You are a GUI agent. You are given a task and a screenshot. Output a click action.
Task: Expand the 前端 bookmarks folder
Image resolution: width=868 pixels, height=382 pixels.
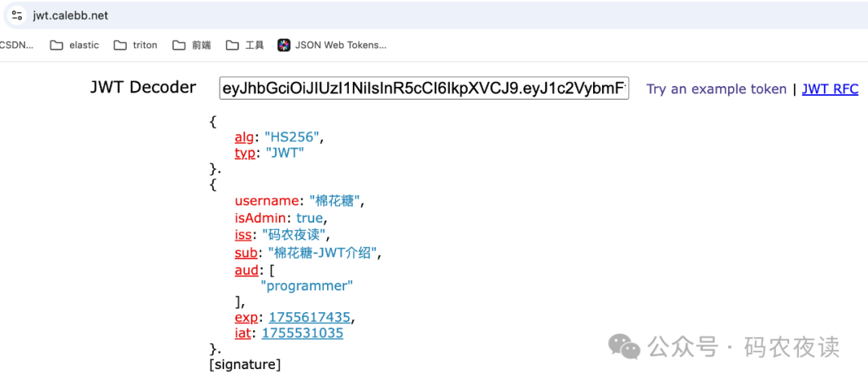[192, 45]
